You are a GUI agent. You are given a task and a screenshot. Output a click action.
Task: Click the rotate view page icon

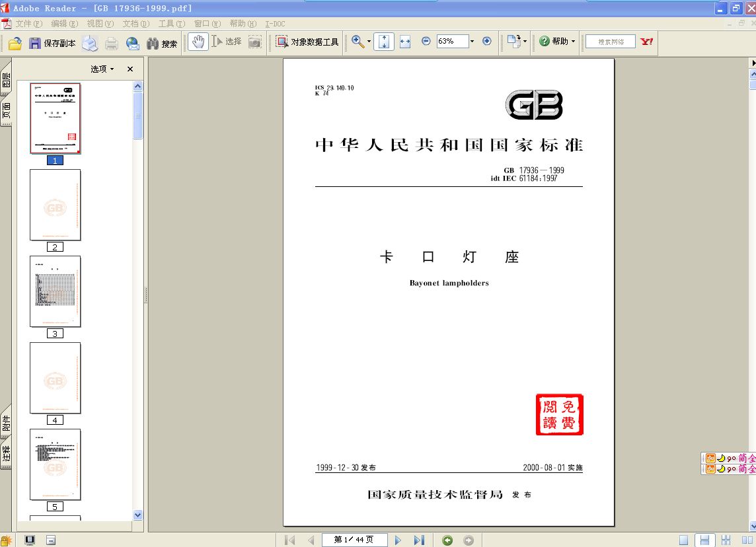514,42
